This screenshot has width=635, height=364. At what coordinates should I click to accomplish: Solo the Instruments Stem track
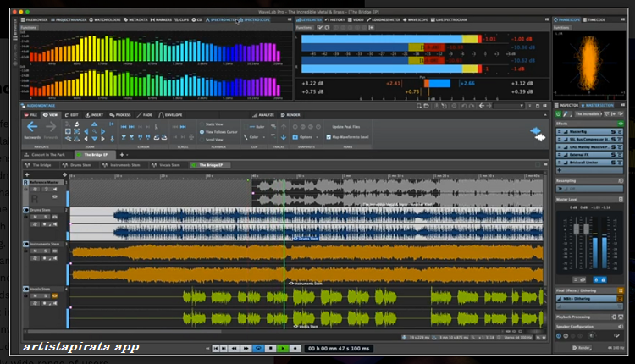(46, 251)
